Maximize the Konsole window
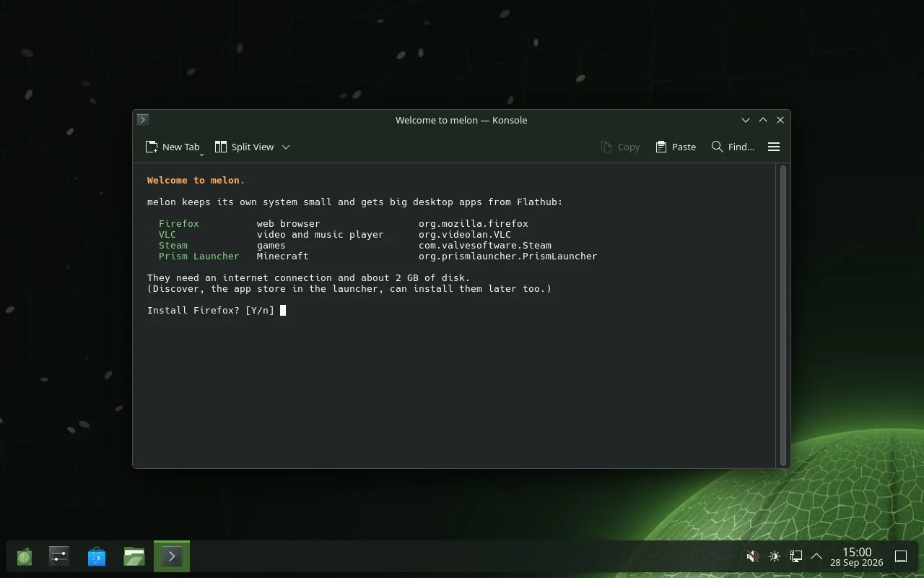This screenshot has width=924, height=578. [x=763, y=120]
